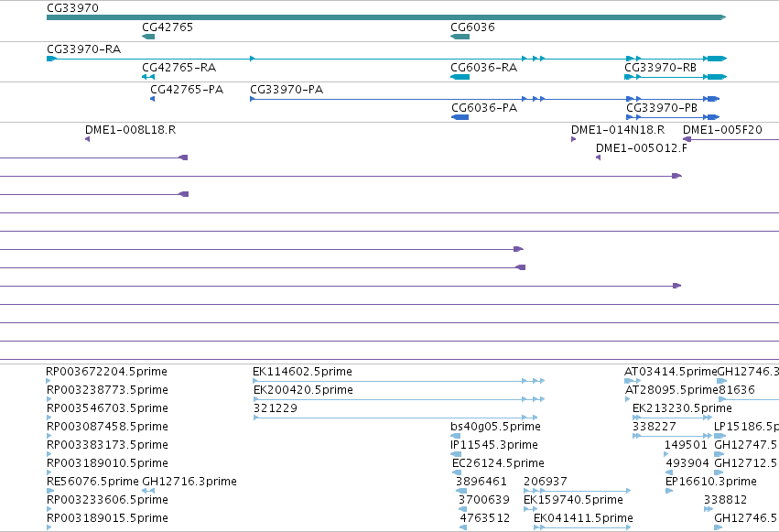Click the 206937 feature label
This screenshot has height=532, width=779.
[x=545, y=482]
